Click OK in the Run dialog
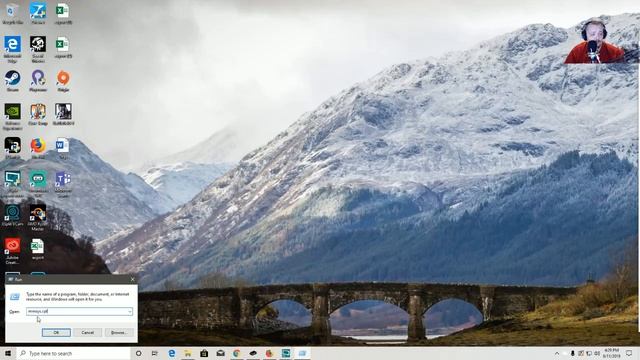The width and height of the screenshot is (640, 360). pyautogui.click(x=56, y=333)
